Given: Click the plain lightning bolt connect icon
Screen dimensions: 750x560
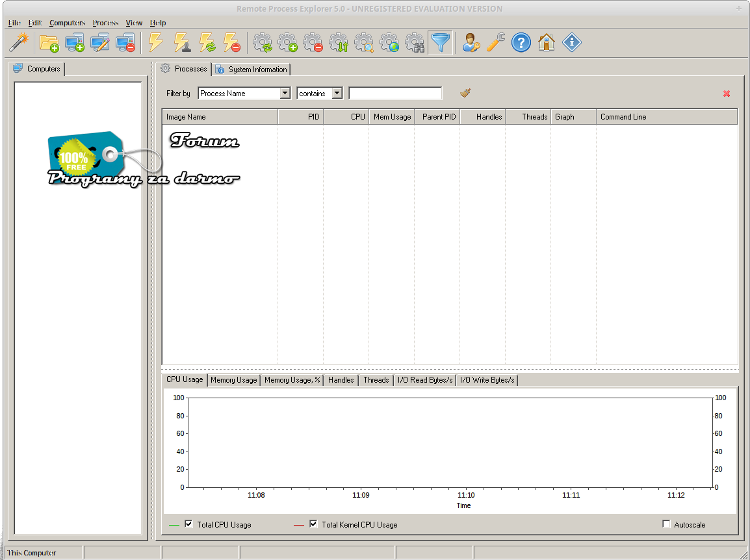Looking at the screenshot, I should (156, 43).
